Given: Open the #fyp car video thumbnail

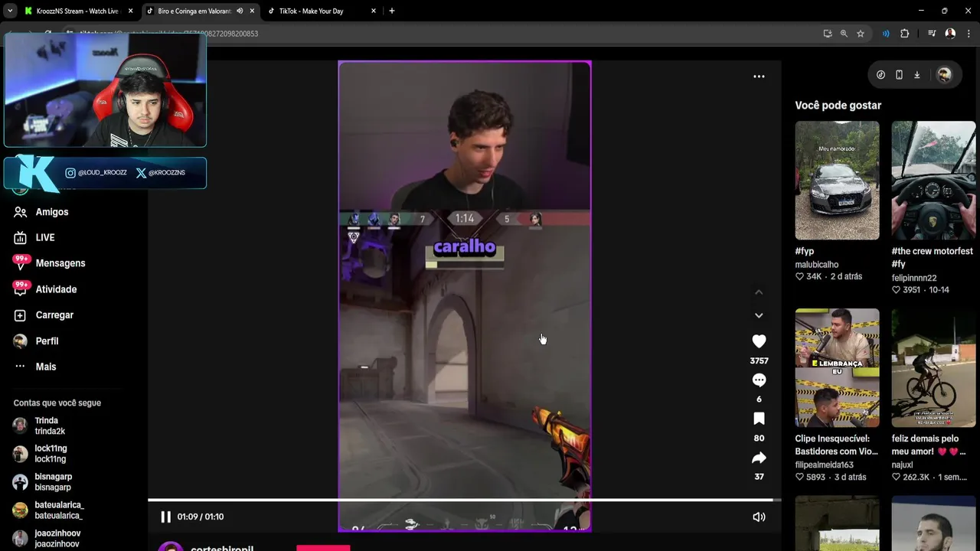Looking at the screenshot, I should 837,181.
